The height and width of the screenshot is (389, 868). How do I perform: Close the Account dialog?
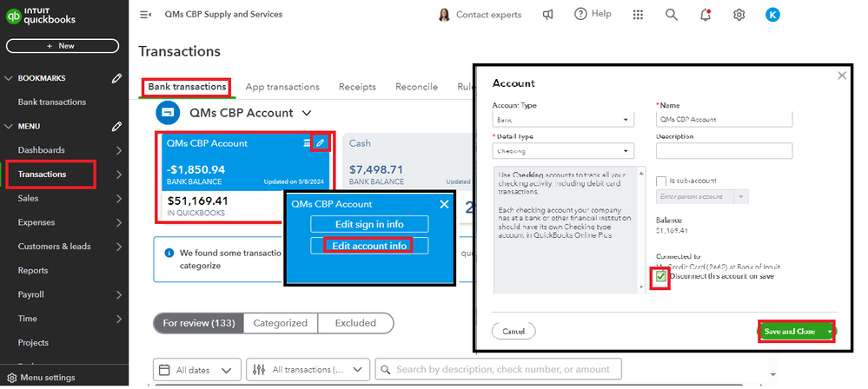[841, 76]
